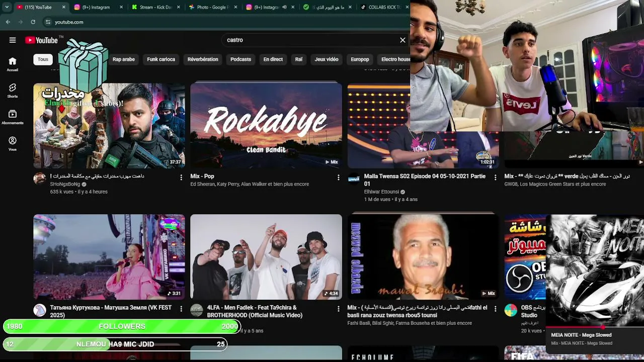The height and width of the screenshot is (362, 644).
Task: Show En direct live videos
Action: click(x=273, y=59)
